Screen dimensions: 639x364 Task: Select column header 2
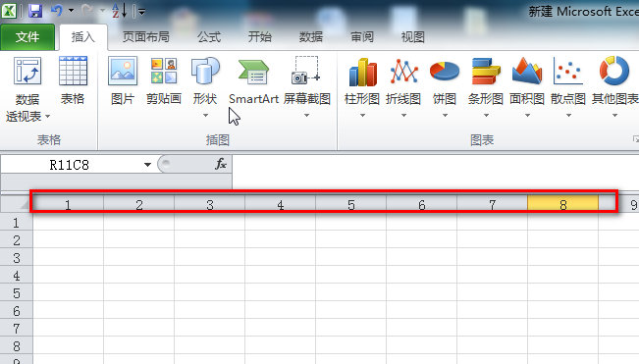[139, 204]
